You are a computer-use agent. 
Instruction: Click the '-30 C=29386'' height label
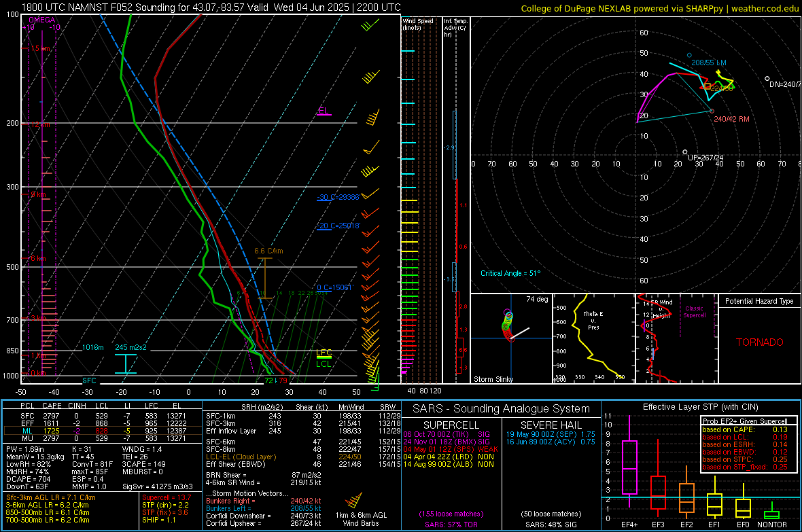338,197
